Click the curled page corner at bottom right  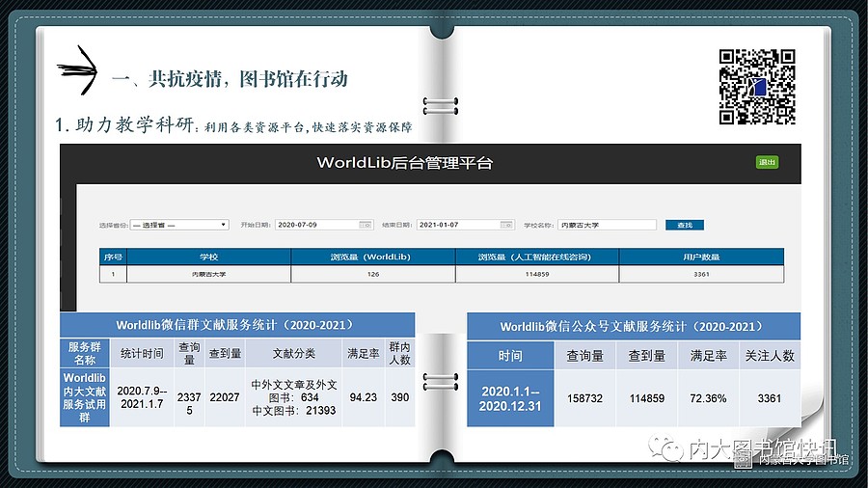pos(805,405)
